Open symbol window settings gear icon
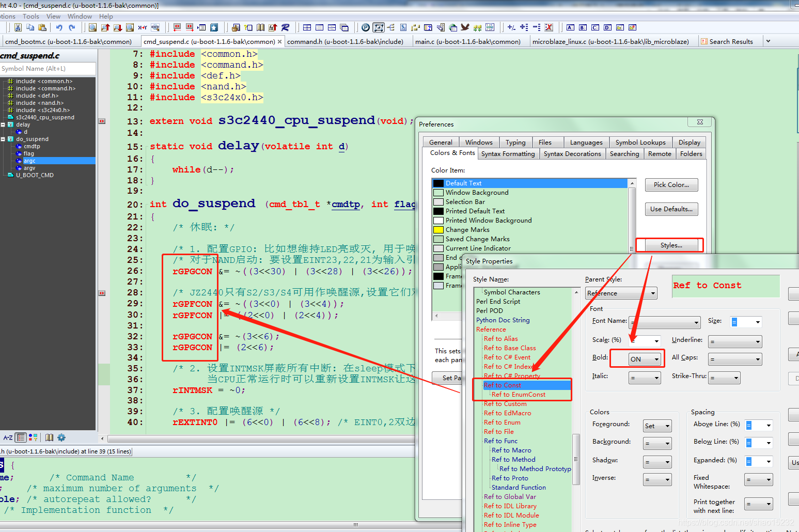This screenshot has width=799, height=532. [x=61, y=437]
